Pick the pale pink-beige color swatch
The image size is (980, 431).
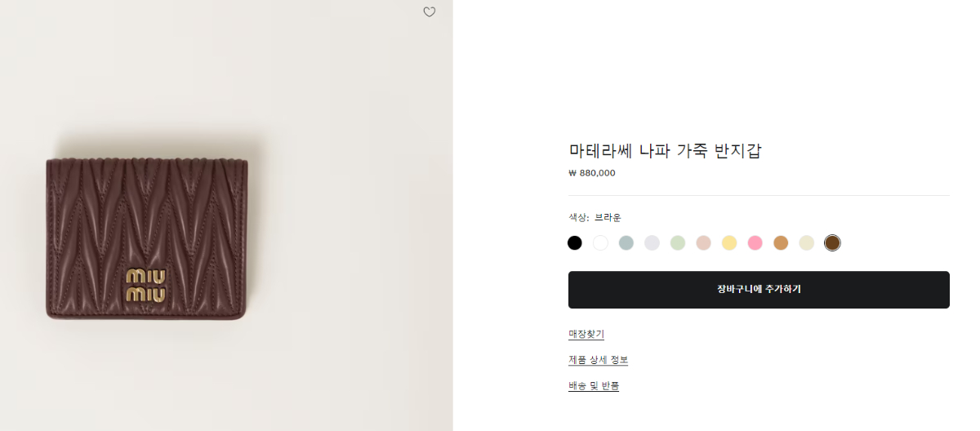pyautogui.click(x=703, y=242)
